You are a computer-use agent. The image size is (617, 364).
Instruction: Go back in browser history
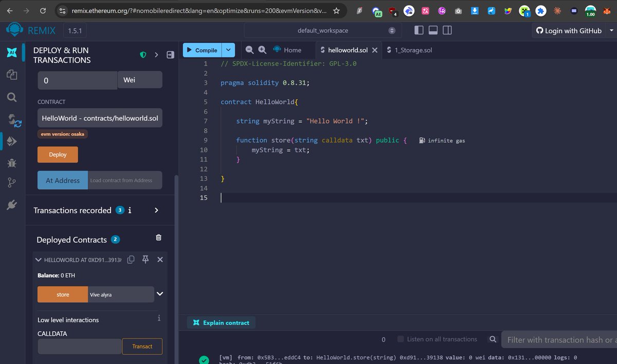[10, 10]
